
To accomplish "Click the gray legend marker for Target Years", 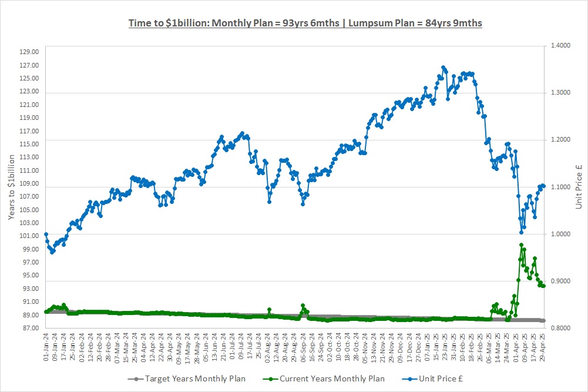I will [x=136, y=378].
